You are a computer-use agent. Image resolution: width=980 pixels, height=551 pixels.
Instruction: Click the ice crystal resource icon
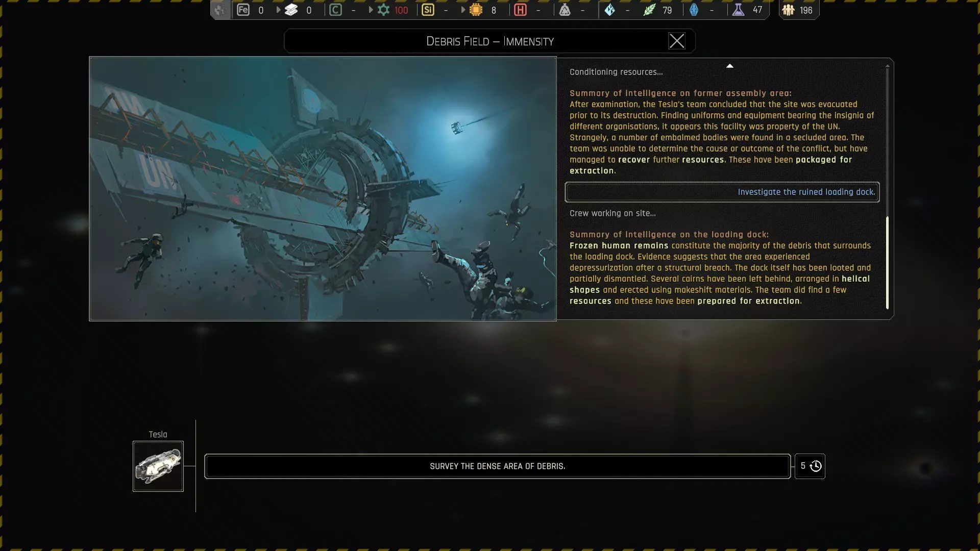(609, 10)
